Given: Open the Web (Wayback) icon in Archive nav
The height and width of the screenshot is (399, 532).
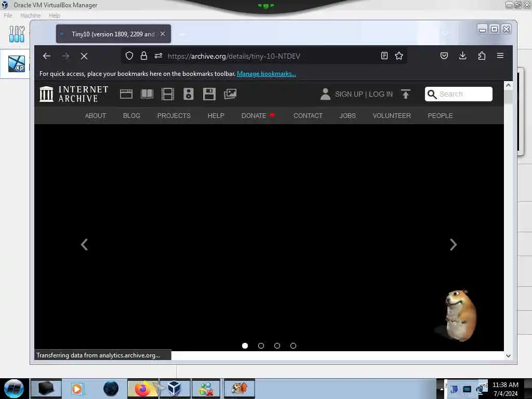Looking at the screenshot, I should click(126, 94).
